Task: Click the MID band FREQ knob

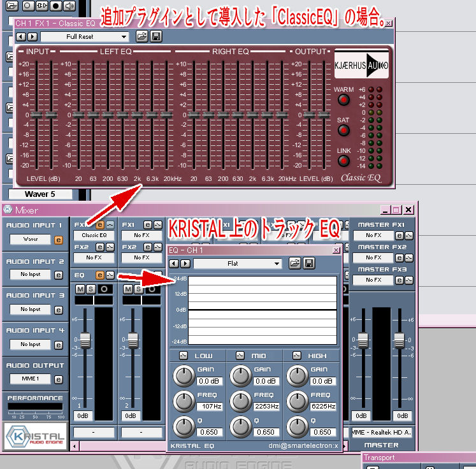Action: point(240,401)
